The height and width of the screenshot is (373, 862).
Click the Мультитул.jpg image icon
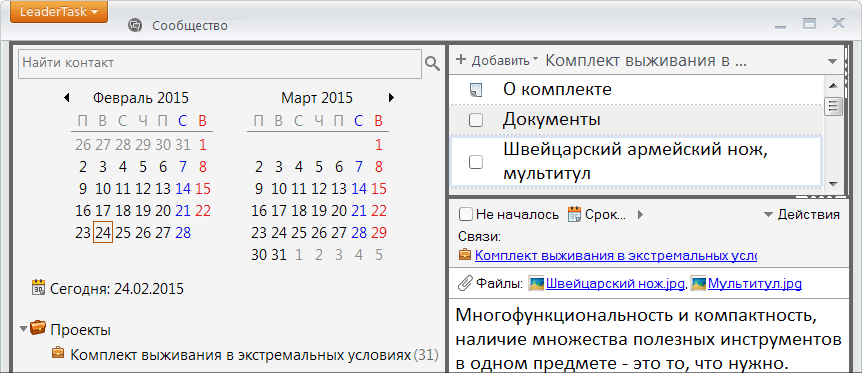(x=698, y=284)
